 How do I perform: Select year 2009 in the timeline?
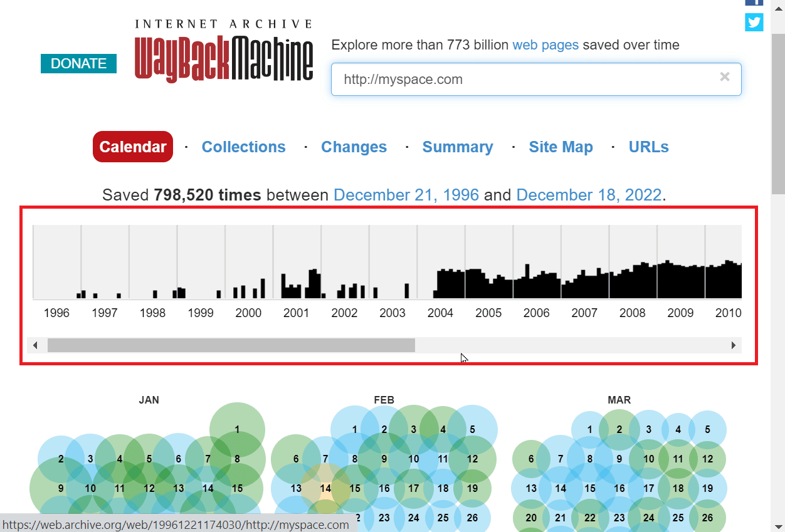click(x=680, y=313)
